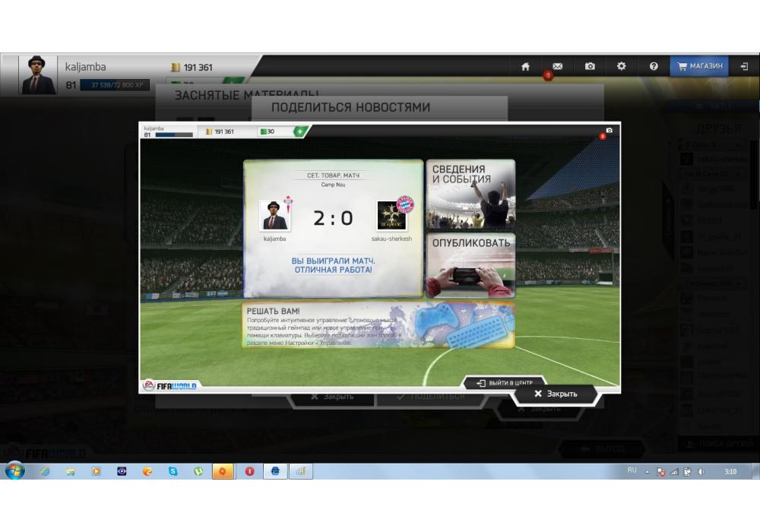The height and width of the screenshot is (532, 760).
Task: Open the volume speaker tray icon
Action: pyautogui.click(x=701, y=471)
